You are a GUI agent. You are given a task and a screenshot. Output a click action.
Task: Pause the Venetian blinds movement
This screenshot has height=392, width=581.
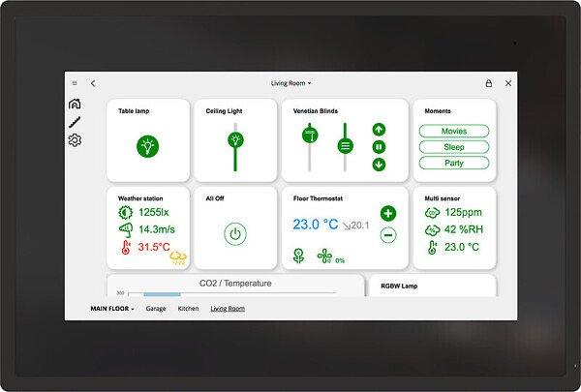click(x=379, y=146)
